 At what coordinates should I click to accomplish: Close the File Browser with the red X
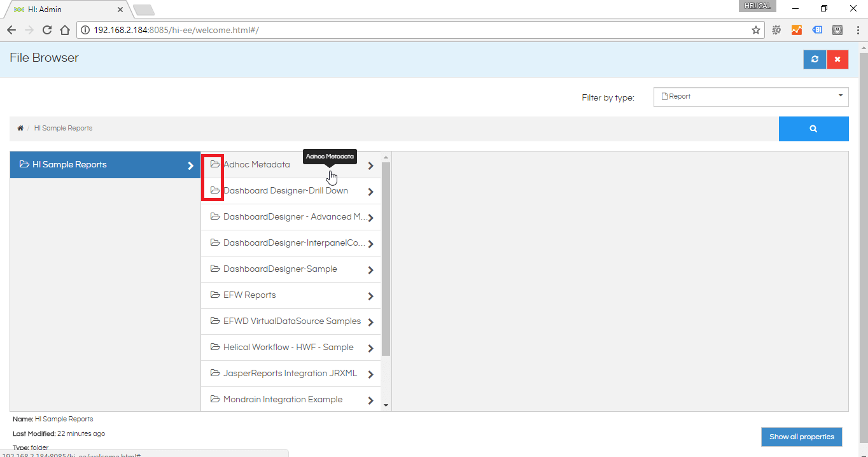pyautogui.click(x=837, y=59)
